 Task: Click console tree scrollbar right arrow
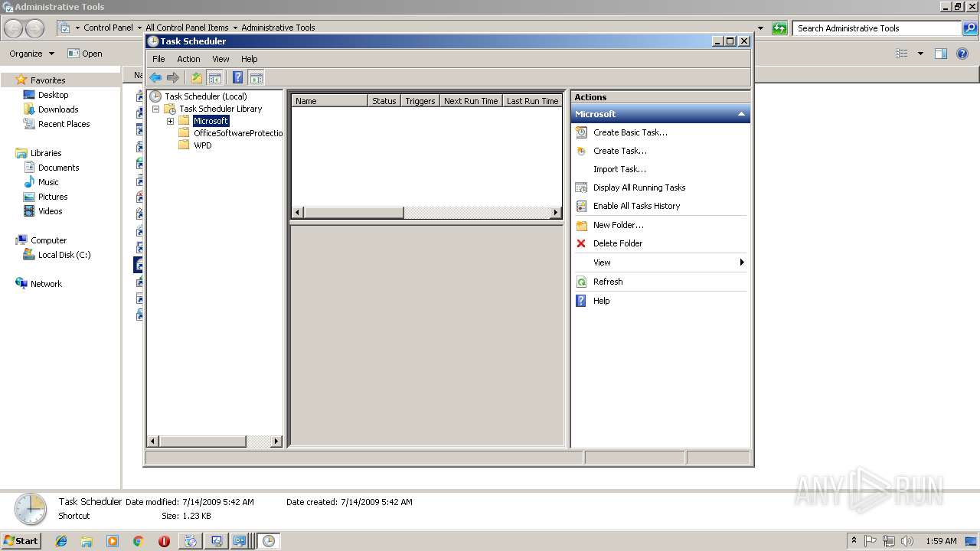pyautogui.click(x=276, y=442)
